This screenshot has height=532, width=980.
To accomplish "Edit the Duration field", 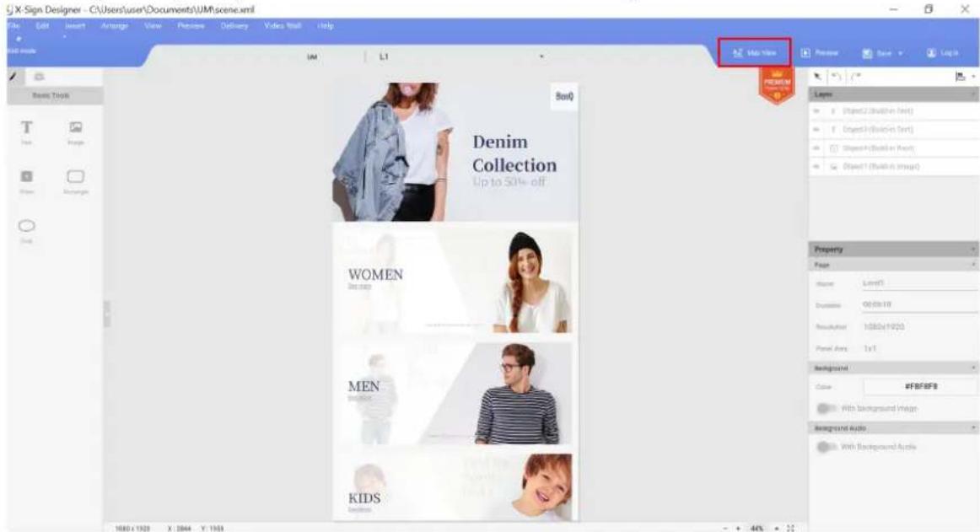I will pyautogui.click(x=919, y=304).
